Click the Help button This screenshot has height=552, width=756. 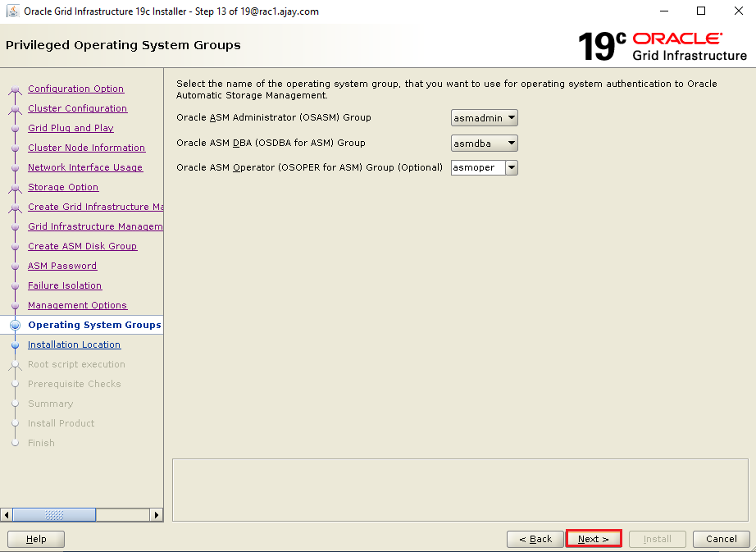36,539
